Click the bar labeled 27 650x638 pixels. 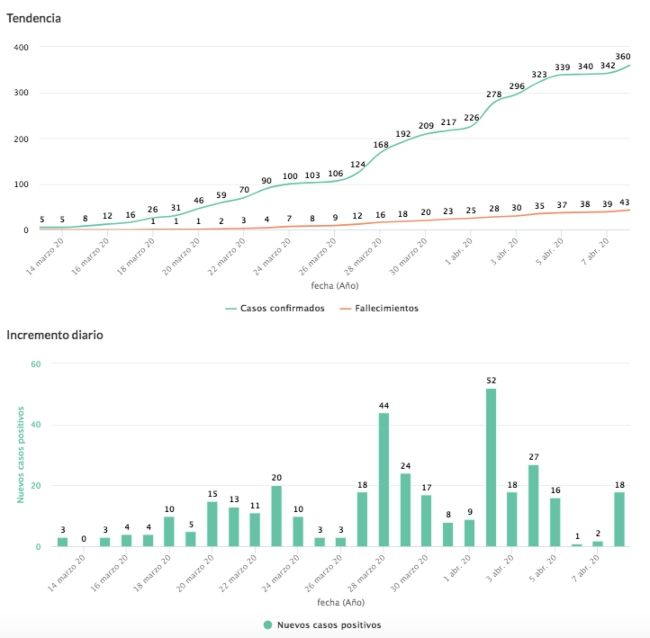pos(534,505)
